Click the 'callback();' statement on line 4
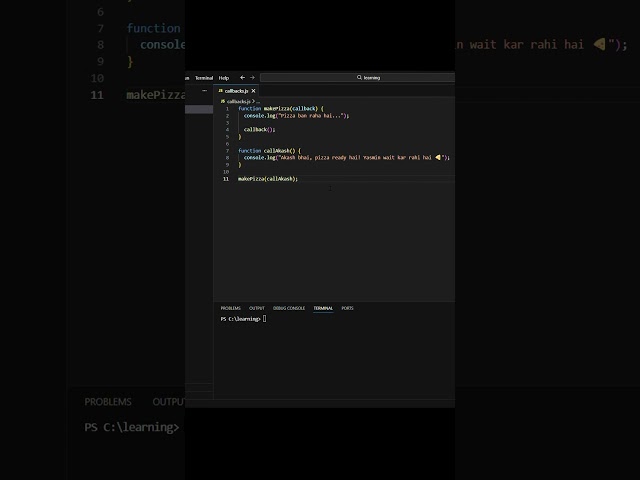 coord(260,130)
